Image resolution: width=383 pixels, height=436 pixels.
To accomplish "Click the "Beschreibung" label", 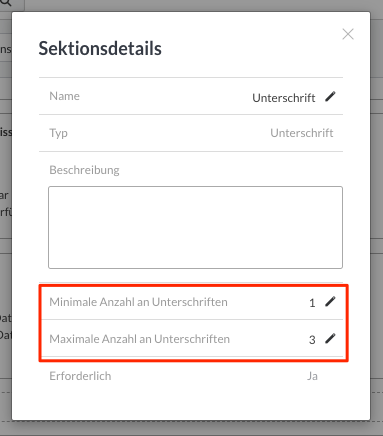I will coord(84,170).
